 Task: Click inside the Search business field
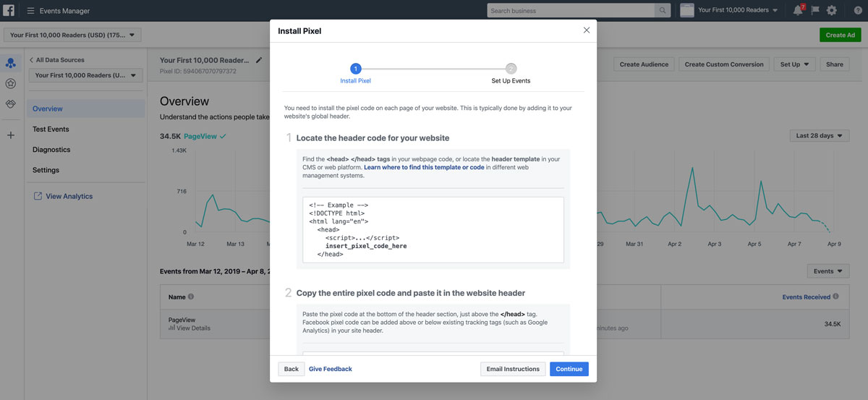pos(571,11)
